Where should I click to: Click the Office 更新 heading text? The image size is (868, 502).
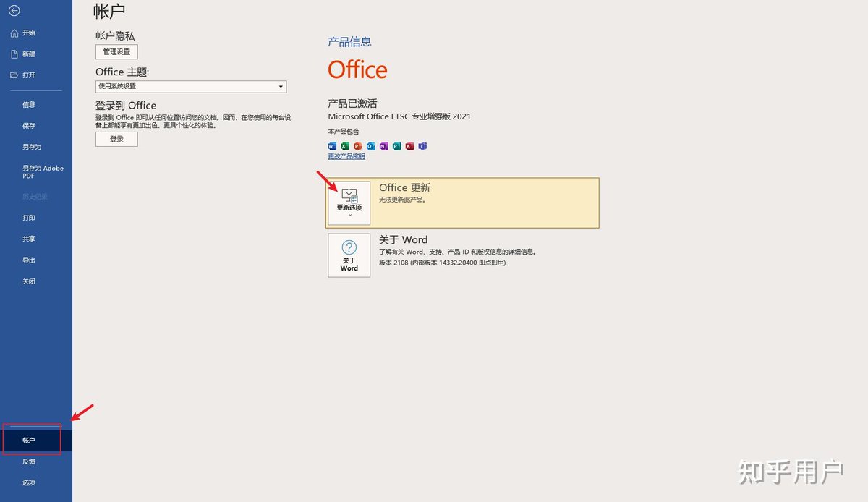pos(404,187)
